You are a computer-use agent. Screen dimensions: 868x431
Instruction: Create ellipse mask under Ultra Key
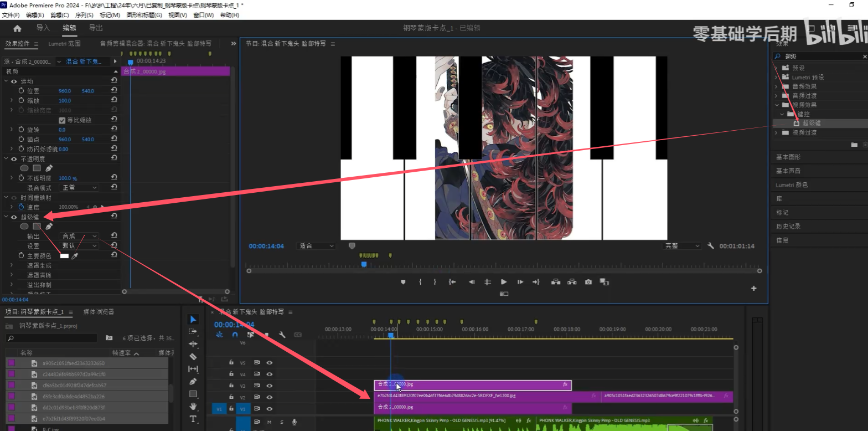[24, 226]
